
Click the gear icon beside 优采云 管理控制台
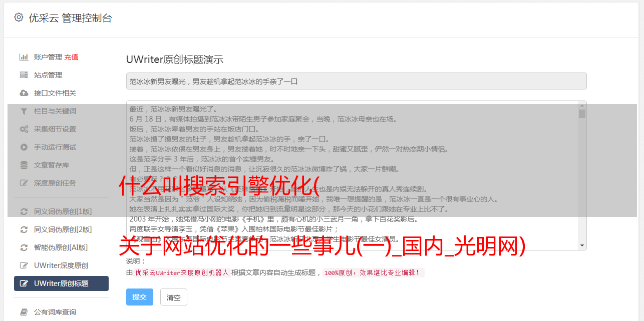pyautogui.click(x=19, y=18)
